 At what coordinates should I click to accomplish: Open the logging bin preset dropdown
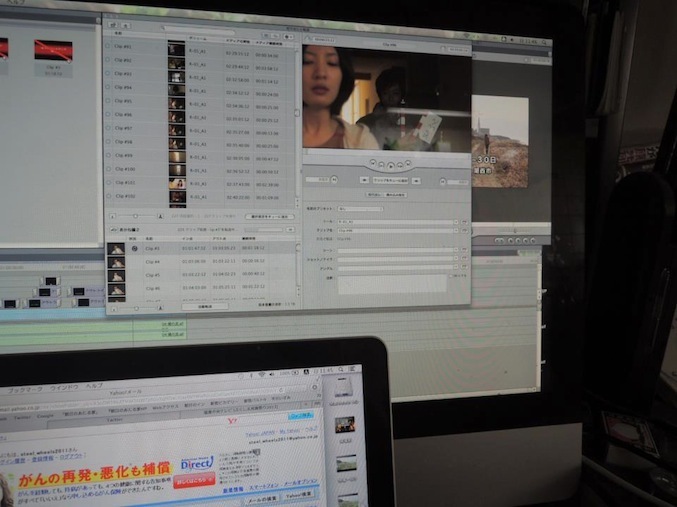[x=360, y=209]
